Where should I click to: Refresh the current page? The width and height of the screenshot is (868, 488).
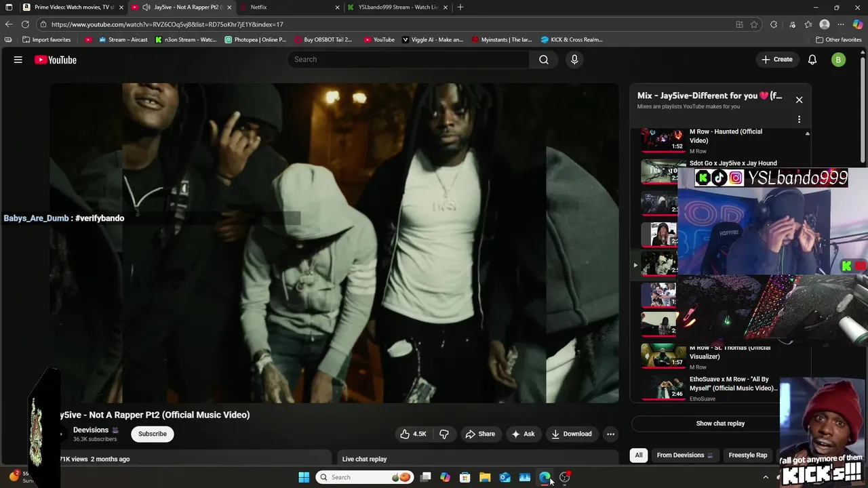pos(25,24)
